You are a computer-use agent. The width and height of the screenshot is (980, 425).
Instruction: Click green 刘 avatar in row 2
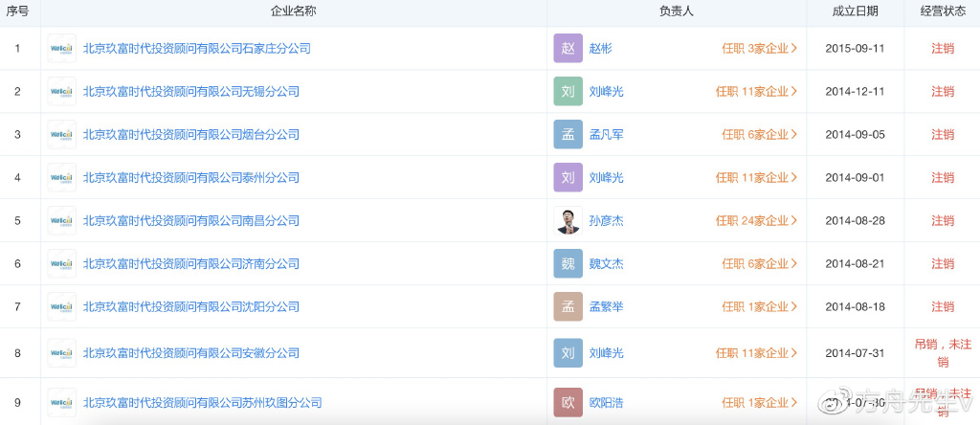(568, 91)
